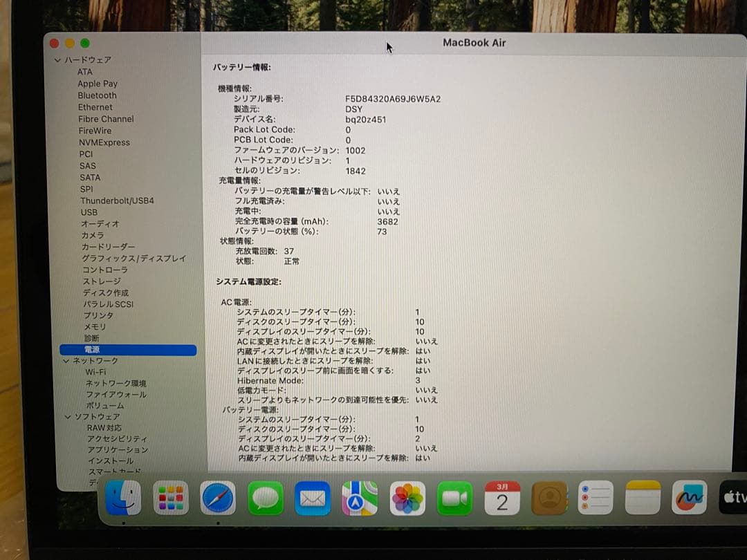Select Fibre Channel in the sidebar
Image resolution: width=747 pixels, height=560 pixels.
(106, 119)
